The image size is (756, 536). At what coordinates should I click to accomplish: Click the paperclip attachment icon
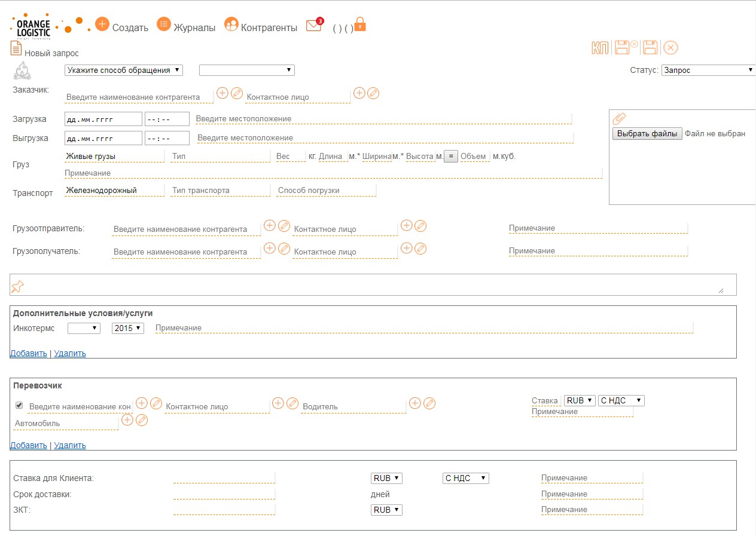click(620, 119)
